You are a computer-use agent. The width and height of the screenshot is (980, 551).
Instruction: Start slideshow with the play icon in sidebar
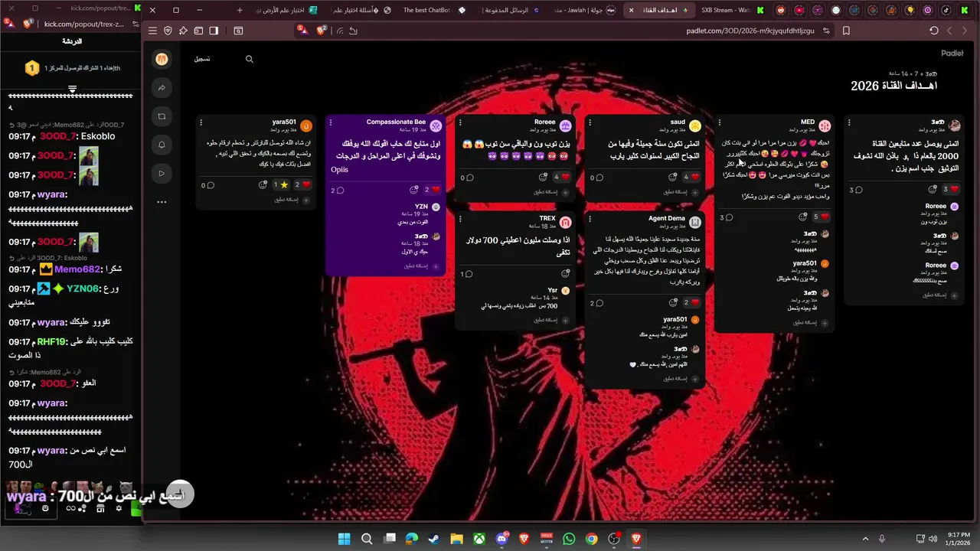click(x=162, y=174)
